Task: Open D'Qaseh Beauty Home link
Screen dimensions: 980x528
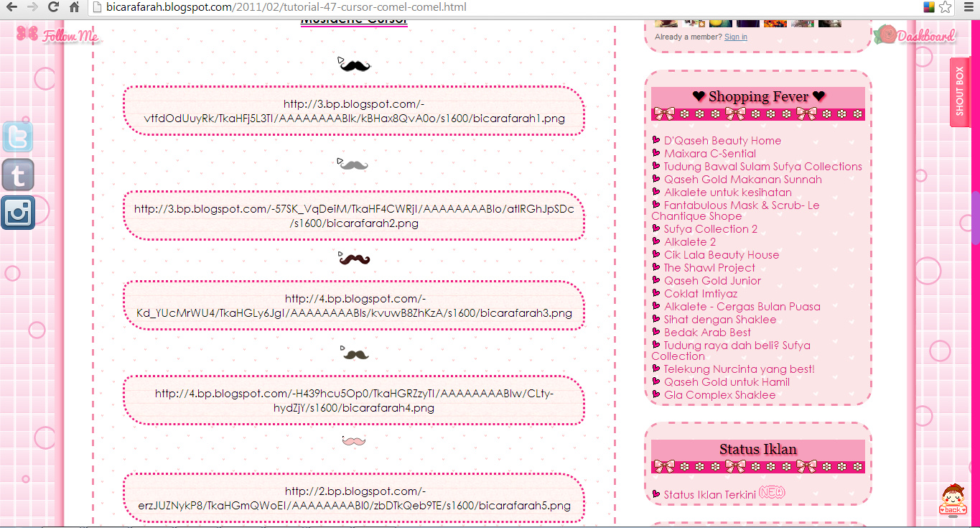Action: coord(722,141)
